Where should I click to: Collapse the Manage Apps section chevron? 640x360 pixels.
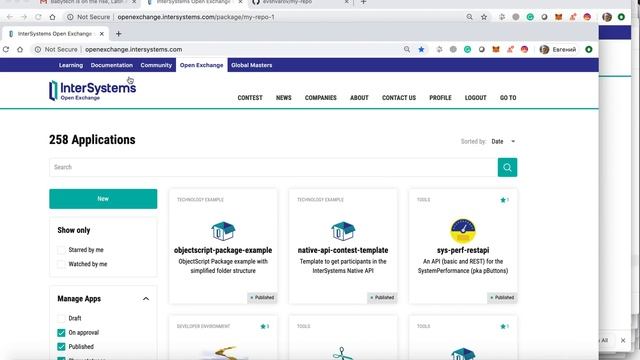(146, 299)
